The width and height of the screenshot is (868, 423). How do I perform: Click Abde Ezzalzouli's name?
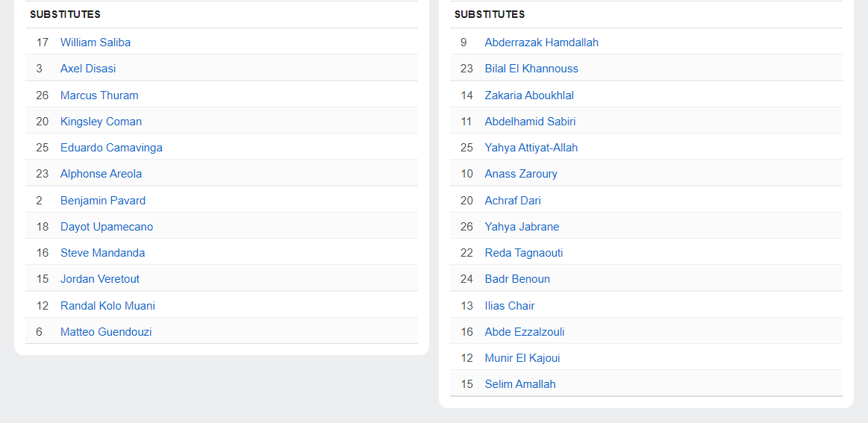coord(525,332)
